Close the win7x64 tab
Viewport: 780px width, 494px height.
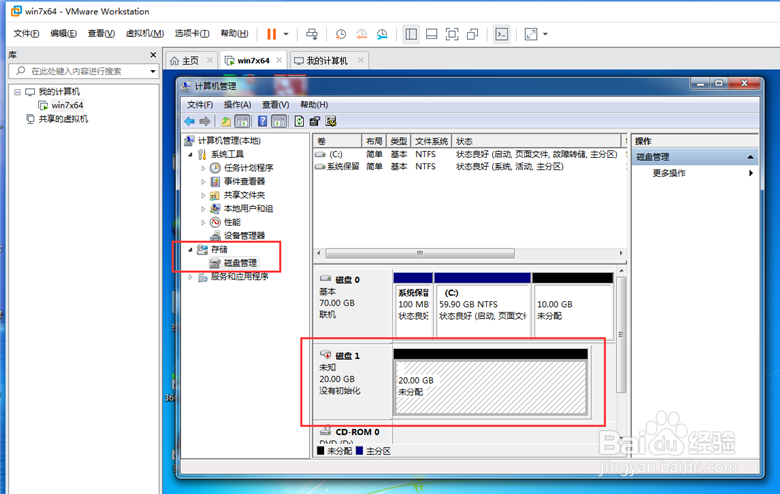point(279,60)
